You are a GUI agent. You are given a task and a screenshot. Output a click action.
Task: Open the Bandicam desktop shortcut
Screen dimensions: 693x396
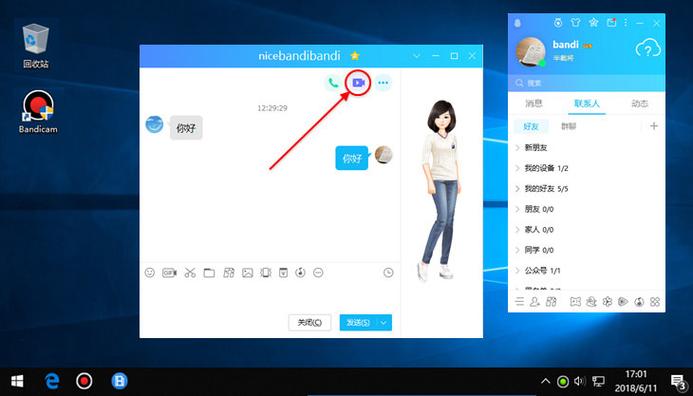point(38,111)
